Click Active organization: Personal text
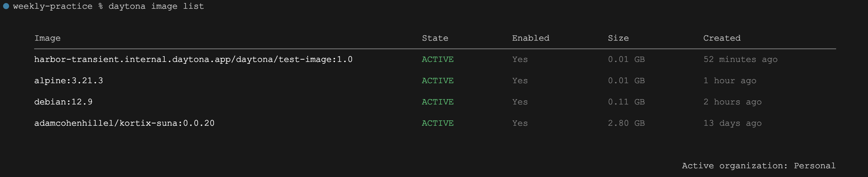Image resolution: width=868 pixels, height=177 pixels. pyautogui.click(x=759, y=166)
